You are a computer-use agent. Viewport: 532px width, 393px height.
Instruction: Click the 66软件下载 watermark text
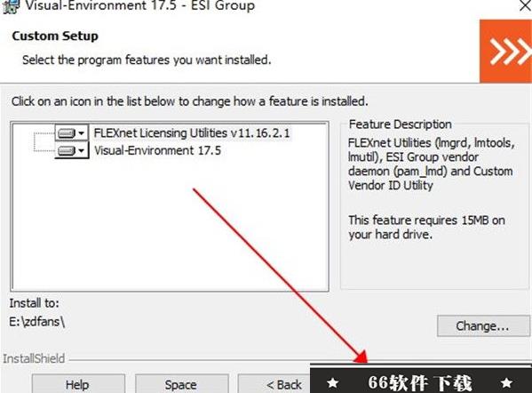pos(420,383)
